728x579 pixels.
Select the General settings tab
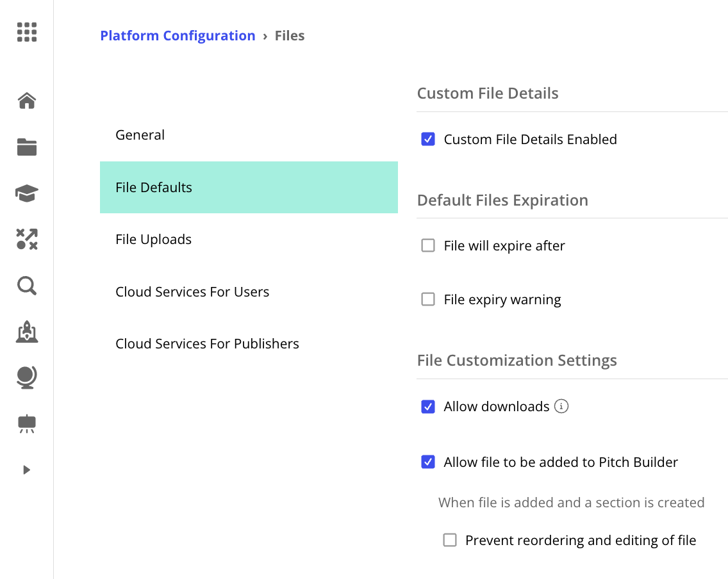point(140,135)
